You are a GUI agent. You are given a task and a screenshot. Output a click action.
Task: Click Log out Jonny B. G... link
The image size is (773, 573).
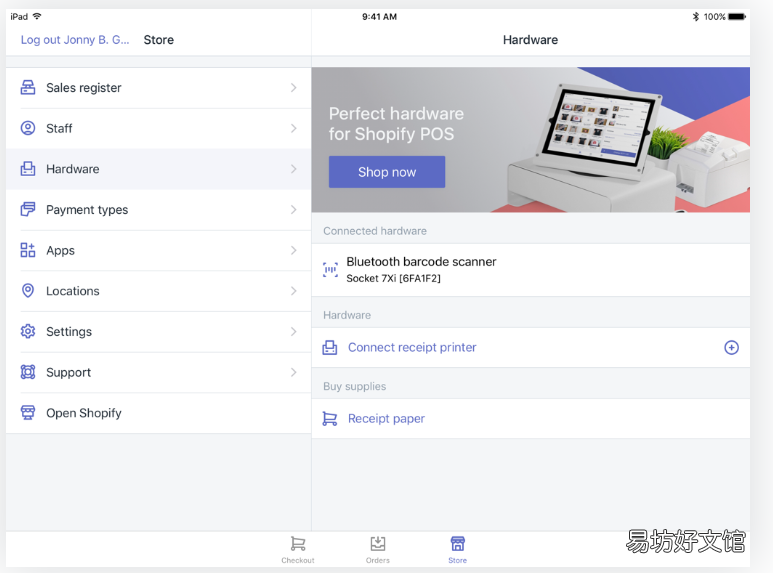[x=75, y=40]
